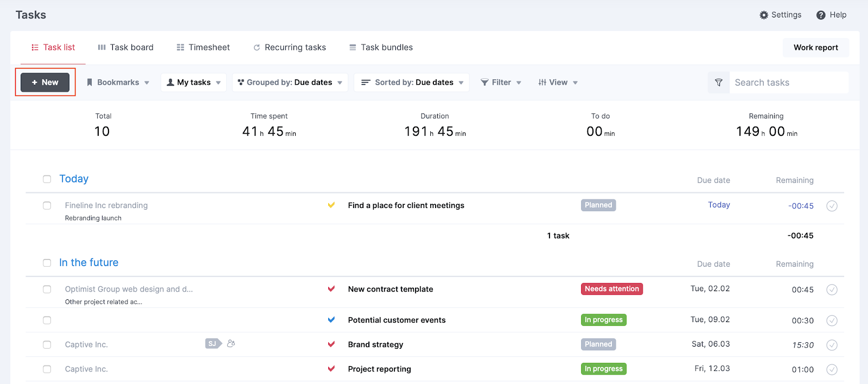Click Needs attention status badge
The height and width of the screenshot is (384, 868).
pos(612,289)
